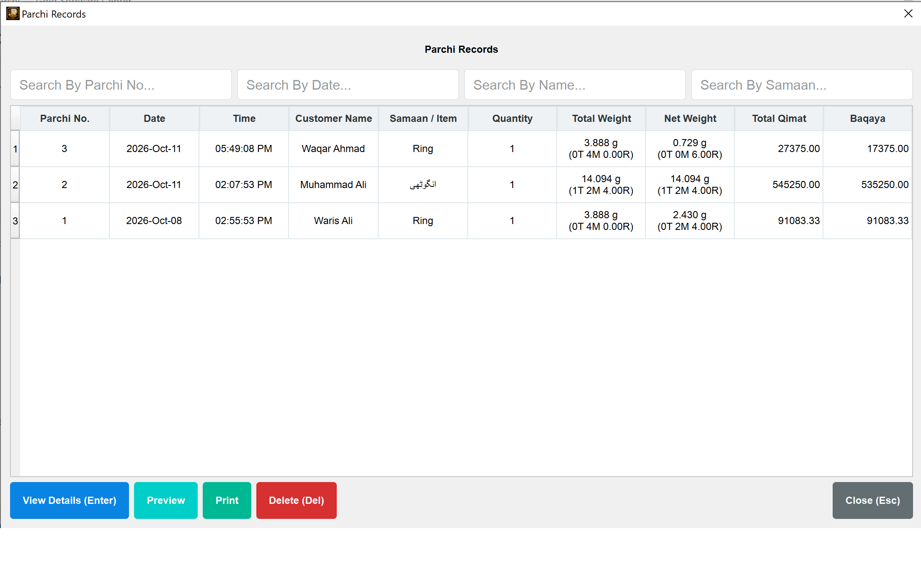Screen dimensions: 921x588
Task: Click net weight cell 2.430 g
Action: pyautogui.click(x=690, y=221)
